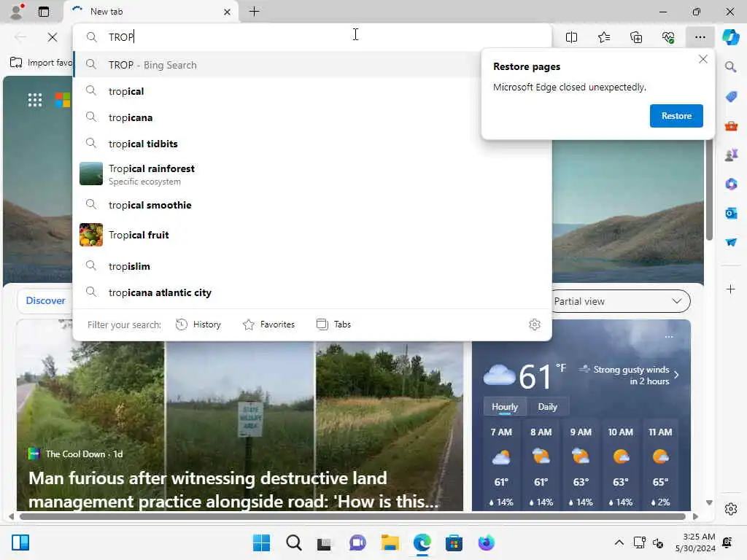
Task: Open sidebar Games chess icon
Action: coord(731,155)
